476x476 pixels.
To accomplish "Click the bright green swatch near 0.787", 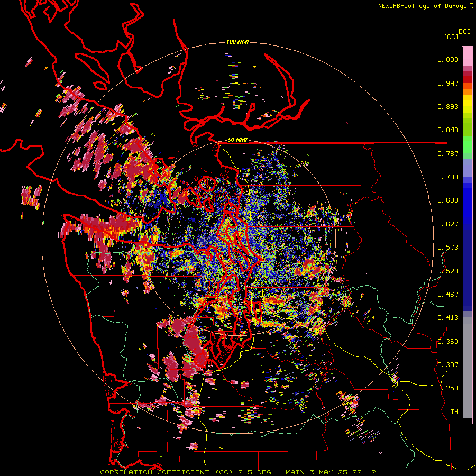I will tap(467, 144).
